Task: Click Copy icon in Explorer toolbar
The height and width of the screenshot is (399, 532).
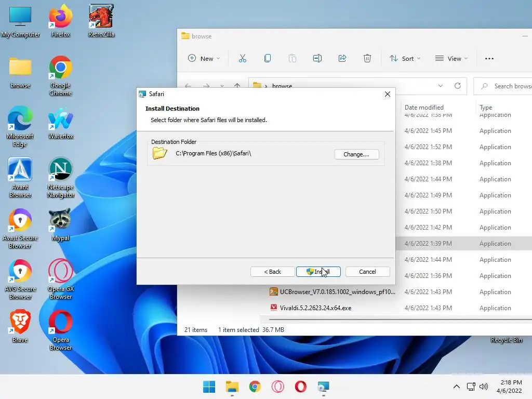Action: (268, 58)
